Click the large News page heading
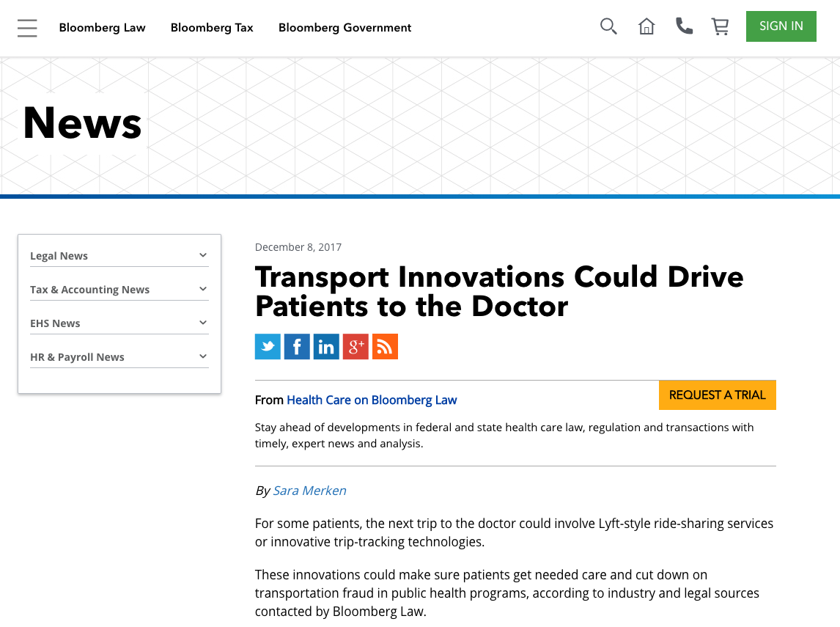 (x=83, y=123)
